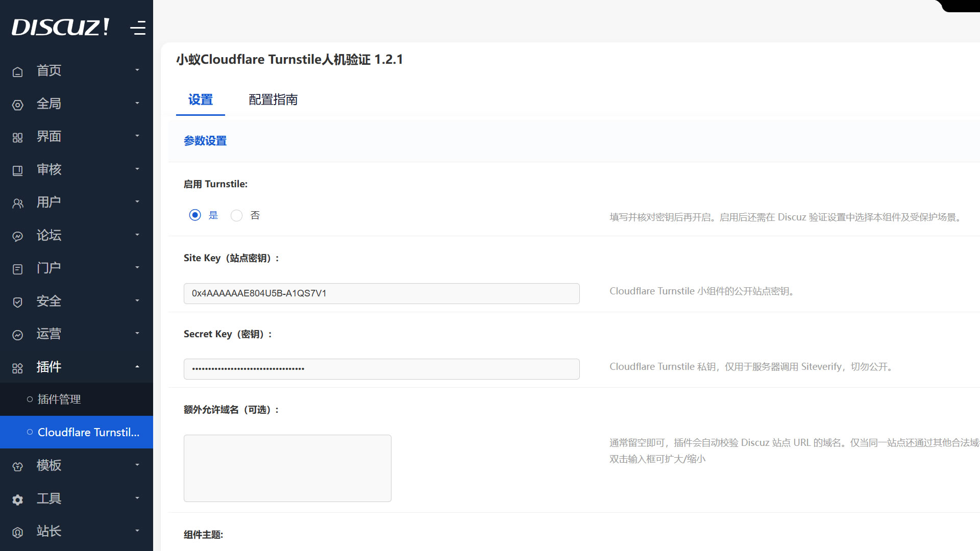
Task: Click the hint text mentioning Siteverify
Action: point(752,367)
